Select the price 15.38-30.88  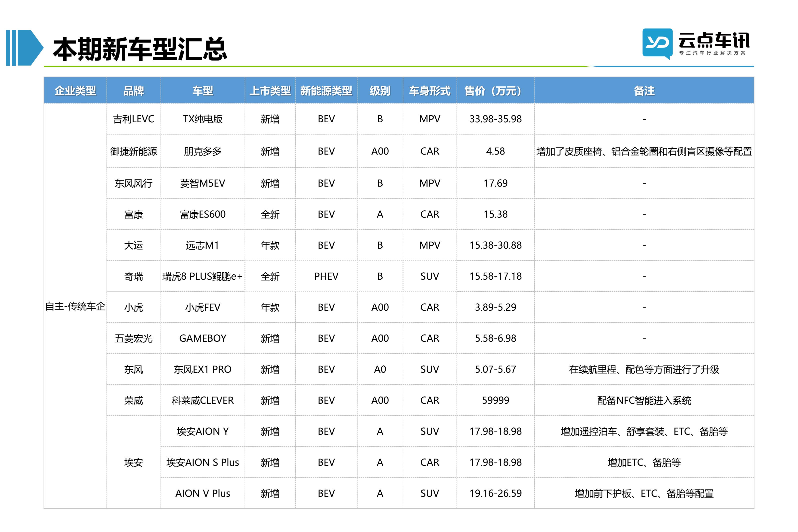[495, 245]
